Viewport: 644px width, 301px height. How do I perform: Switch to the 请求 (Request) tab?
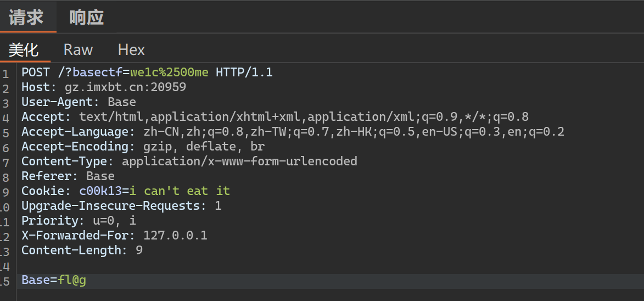26,18
